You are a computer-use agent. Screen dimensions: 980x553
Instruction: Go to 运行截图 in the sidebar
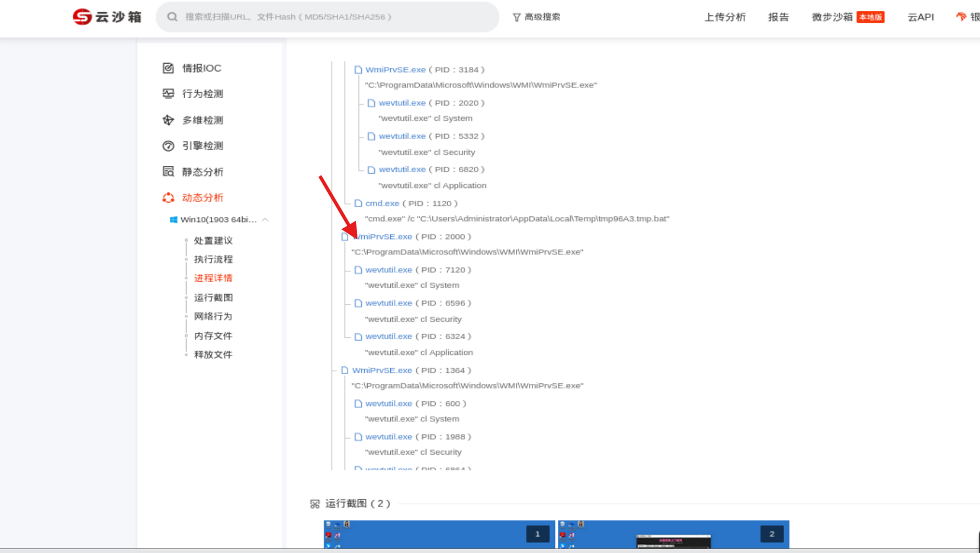pyautogui.click(x=213, y=298)
